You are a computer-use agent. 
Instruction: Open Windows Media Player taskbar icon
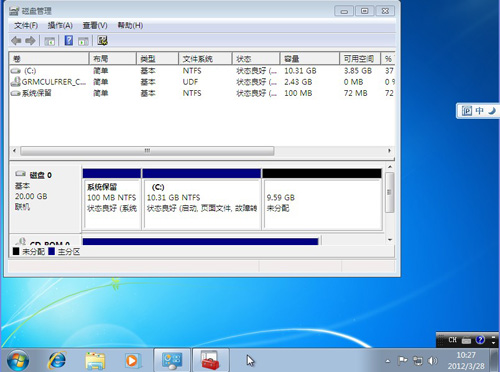pos(133,361)
